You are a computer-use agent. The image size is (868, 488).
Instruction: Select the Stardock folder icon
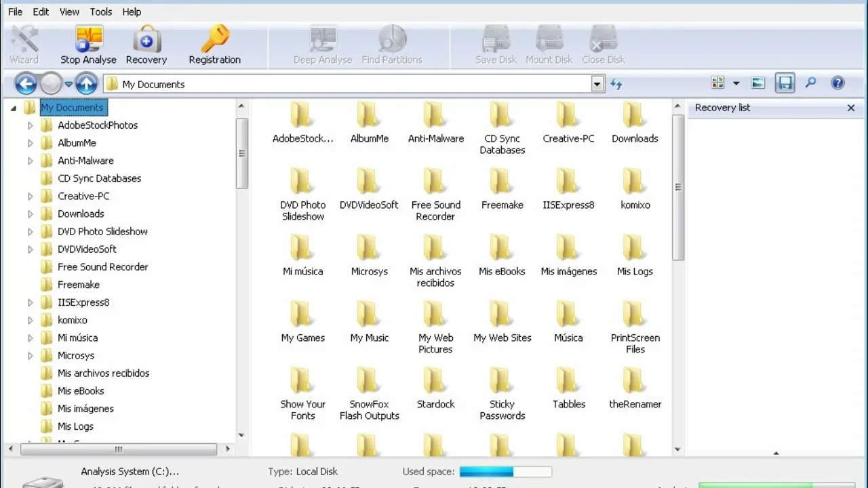[x=436, y=381]
